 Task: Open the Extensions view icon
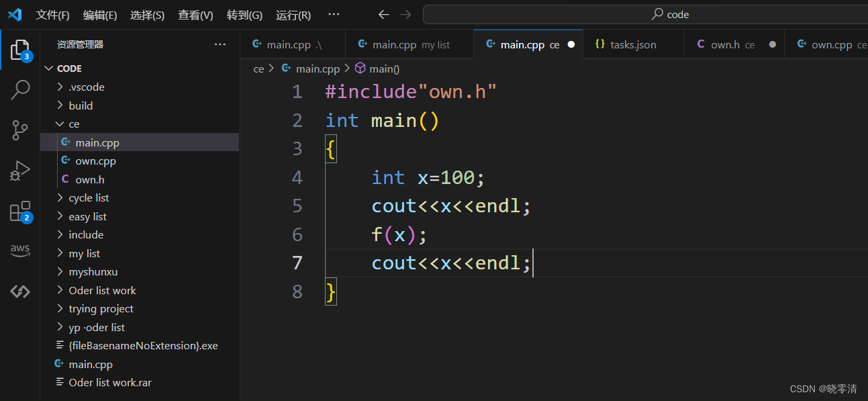19,210
